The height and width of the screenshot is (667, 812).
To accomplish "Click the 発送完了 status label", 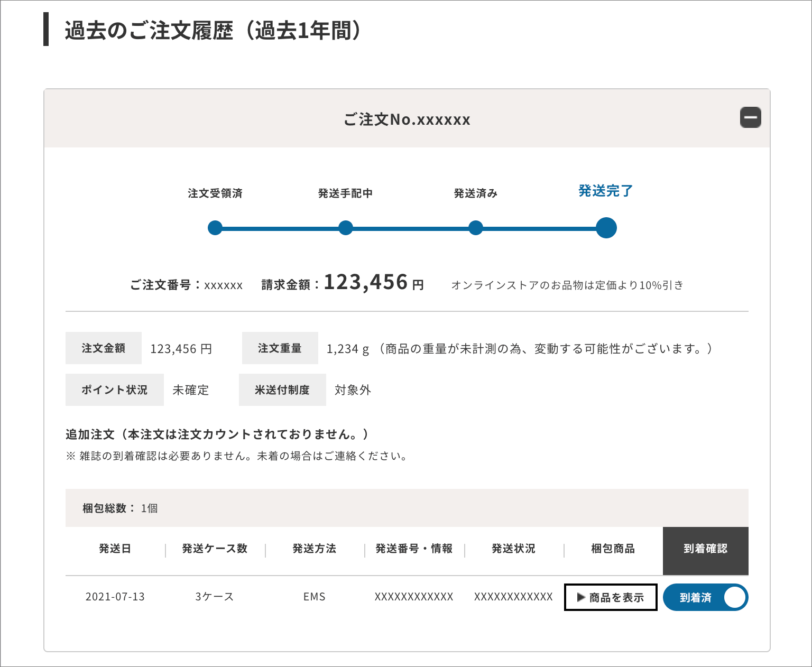I will click(x=606, y=191).
